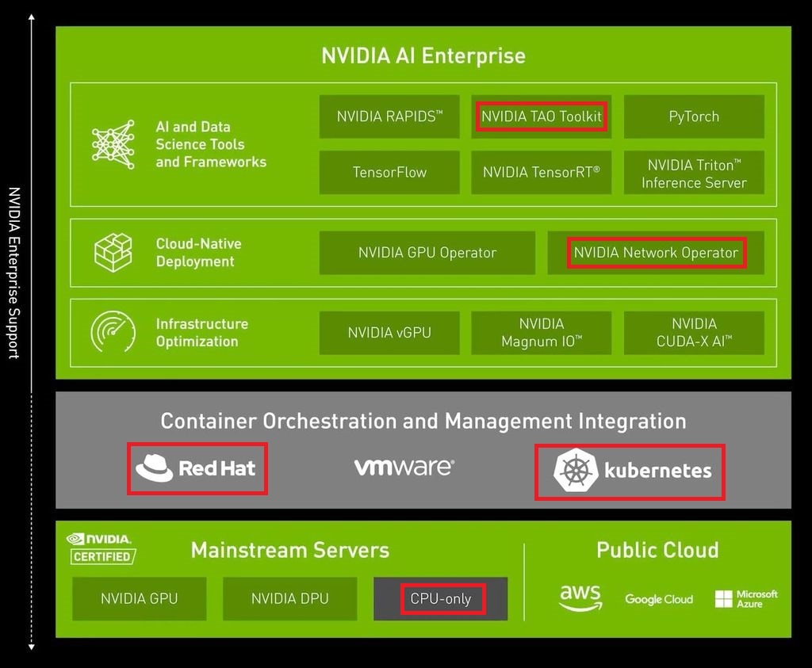Open the Mainstream Servers section
The image size is (812, 668).
coord(289,550)
